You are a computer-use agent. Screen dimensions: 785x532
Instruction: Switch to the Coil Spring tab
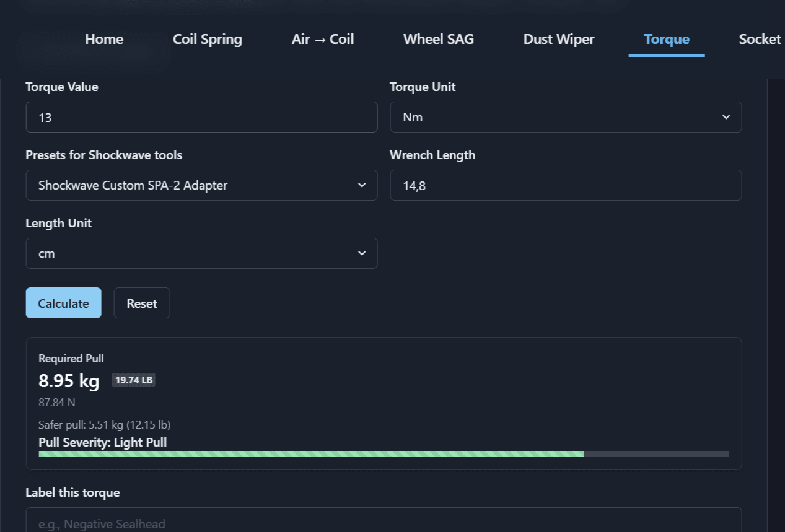coord(207,39)
